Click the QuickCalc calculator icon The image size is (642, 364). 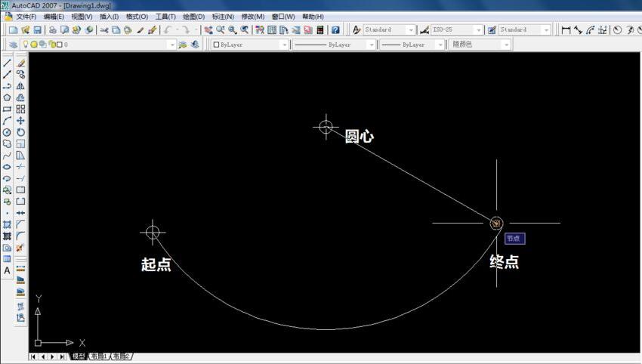pos(320,30)
